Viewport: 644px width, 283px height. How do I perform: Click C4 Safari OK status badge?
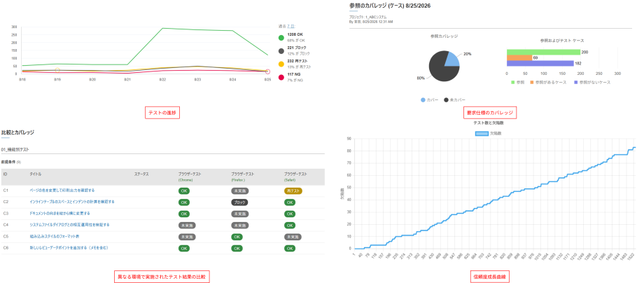(290, 226)
